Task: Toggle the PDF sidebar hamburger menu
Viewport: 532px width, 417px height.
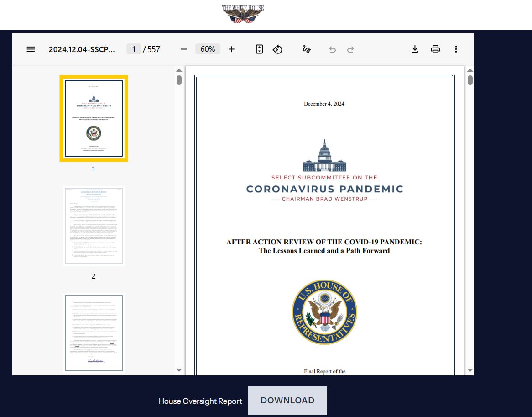Action: click(x=31, y=49)
